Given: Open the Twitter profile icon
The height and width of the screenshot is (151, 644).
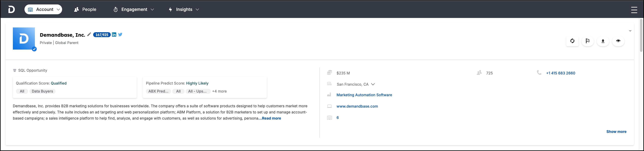Looking at the screenshot, I should coord(120,35).
